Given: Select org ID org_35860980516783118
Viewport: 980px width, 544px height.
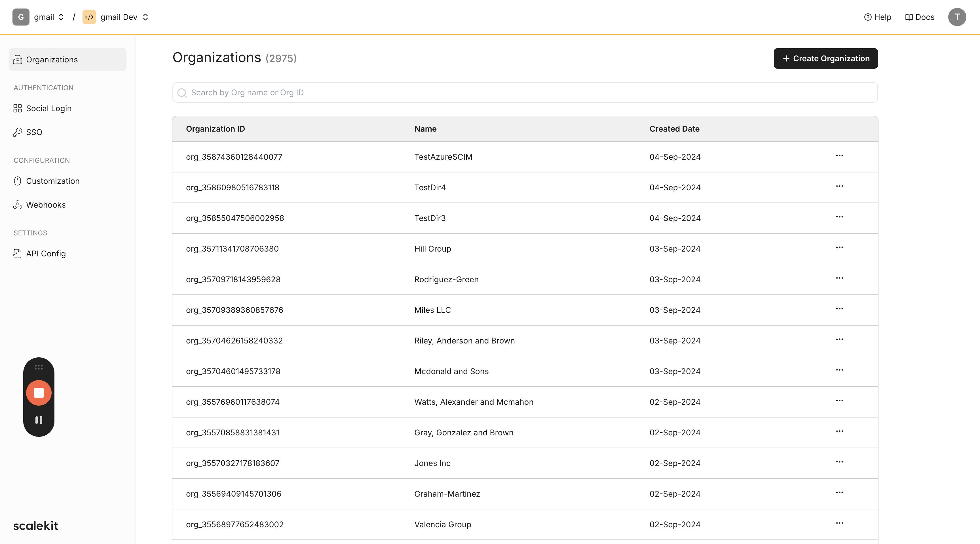Looking at the screenshot, I should [x=233, y=187].
